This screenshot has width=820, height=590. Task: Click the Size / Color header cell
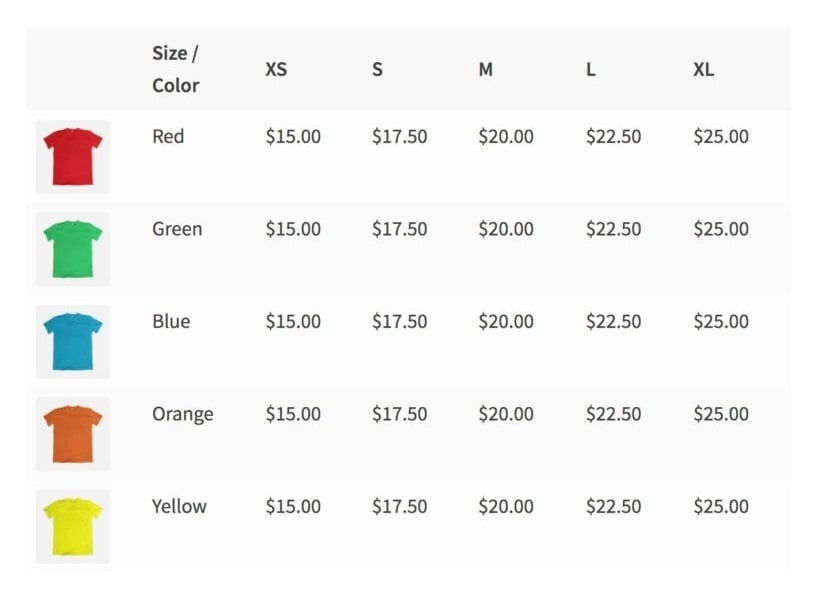176,69
